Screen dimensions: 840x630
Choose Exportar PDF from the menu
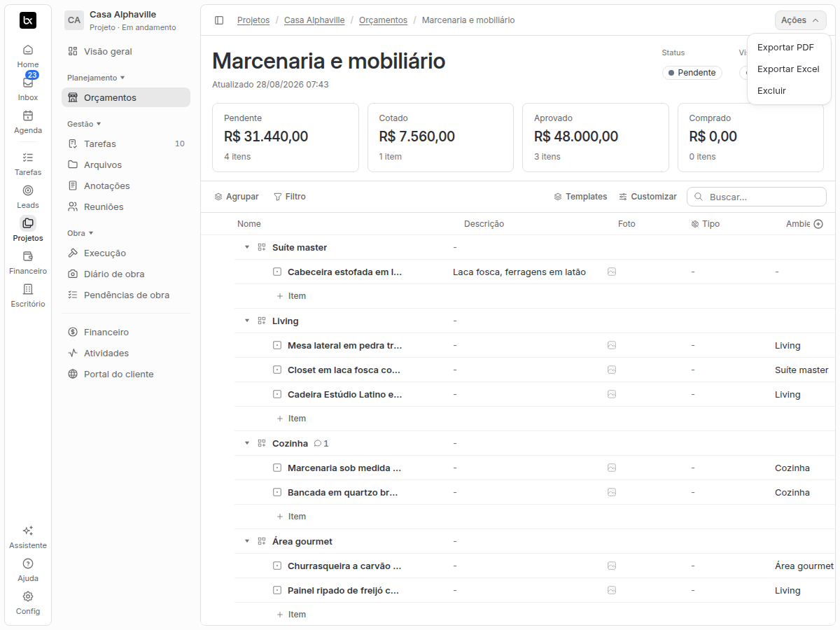(789, 48)
